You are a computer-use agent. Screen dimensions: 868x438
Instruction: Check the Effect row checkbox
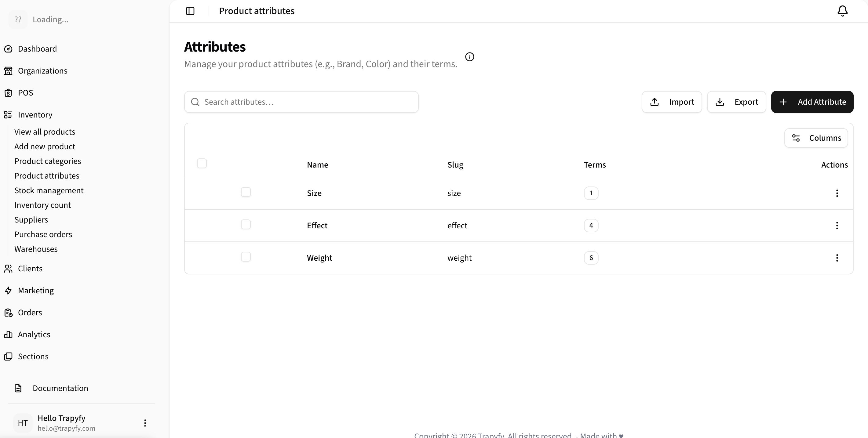pyautogui.click(x=246, y=225)
